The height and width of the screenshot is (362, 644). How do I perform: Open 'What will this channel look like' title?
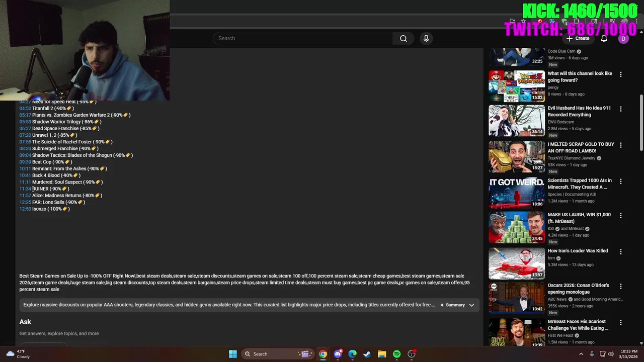coord(580,77)
